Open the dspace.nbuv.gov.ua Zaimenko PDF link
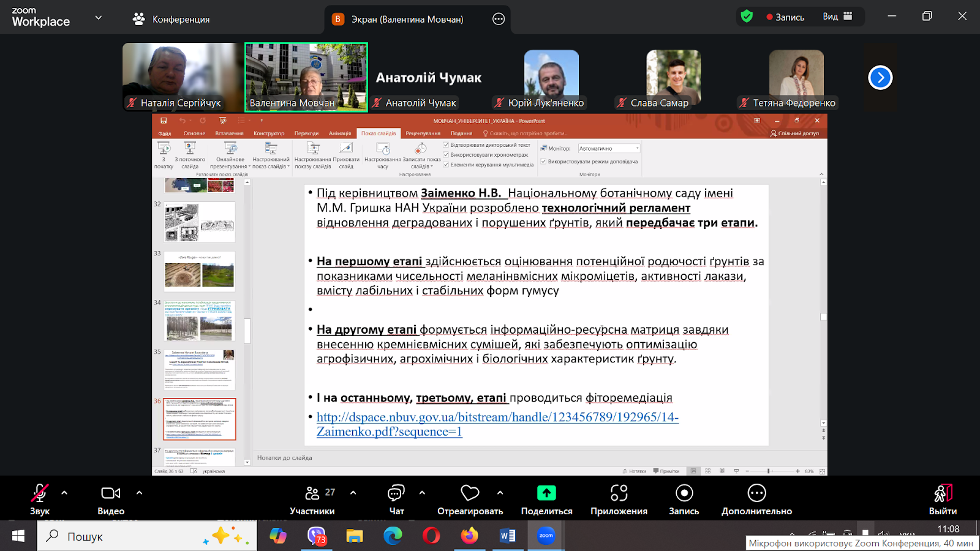This screenshot has width=980, height=551. coord(497,424)
